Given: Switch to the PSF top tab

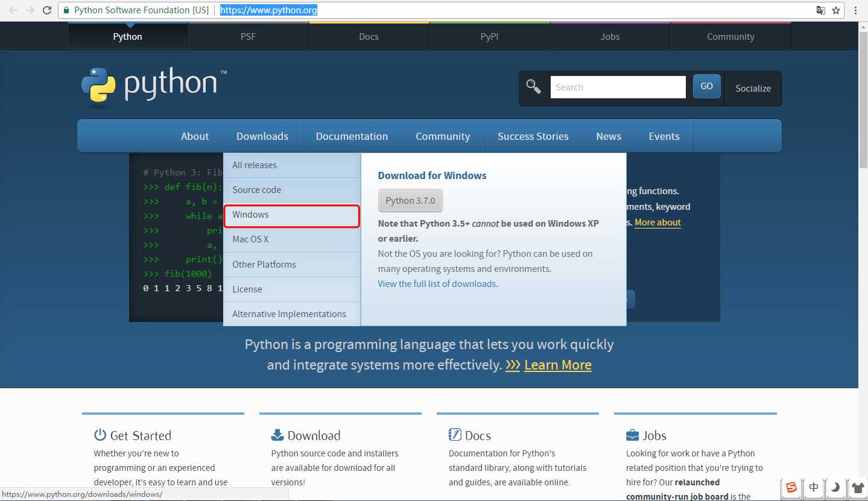Looking at the screenshot, I should (x=249, y=36).
